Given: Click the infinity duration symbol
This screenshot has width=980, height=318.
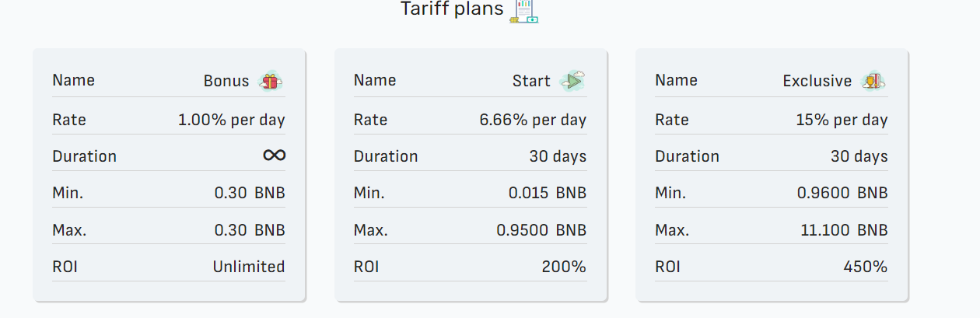Looking at the screenshot, I should coord(274,156).
